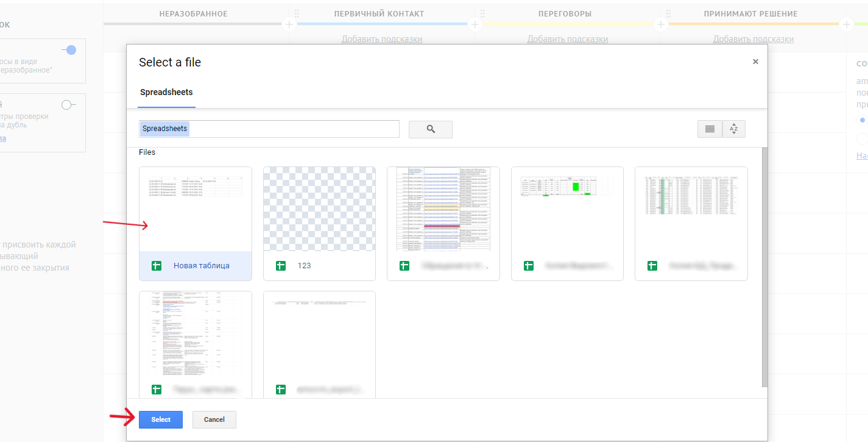Click the blue Select button
The height and width of the screenshot is (442, 868).
pyautogui.click(x=161, y=419)
